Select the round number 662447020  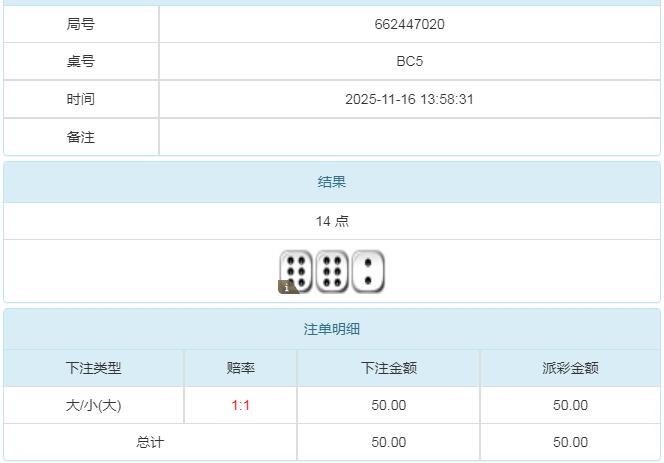(x=409, y=24)
